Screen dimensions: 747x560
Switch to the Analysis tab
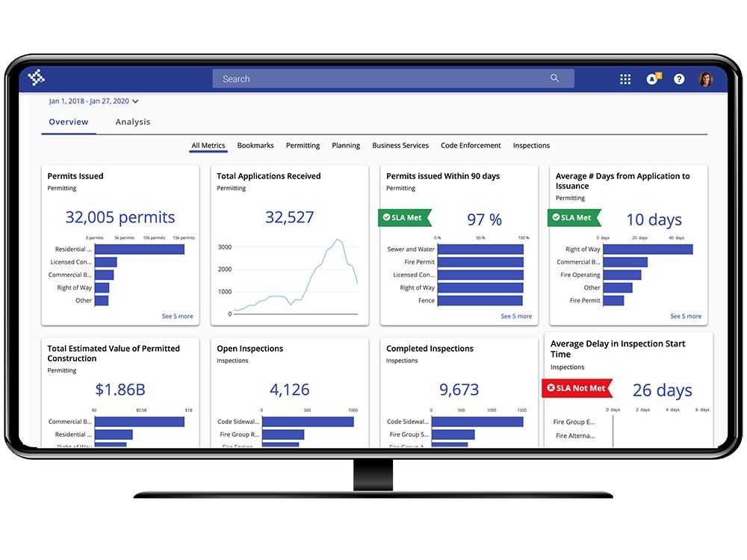[133, 122]
